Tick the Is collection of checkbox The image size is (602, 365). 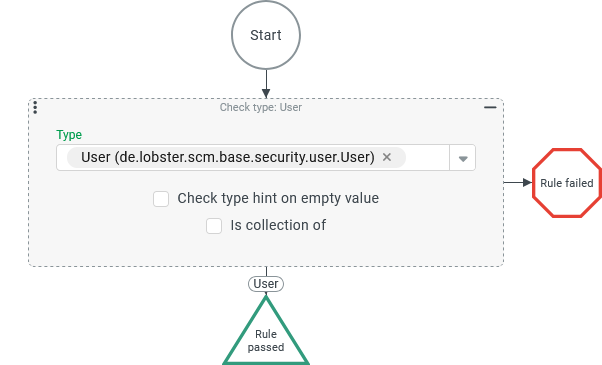[214, 226]
